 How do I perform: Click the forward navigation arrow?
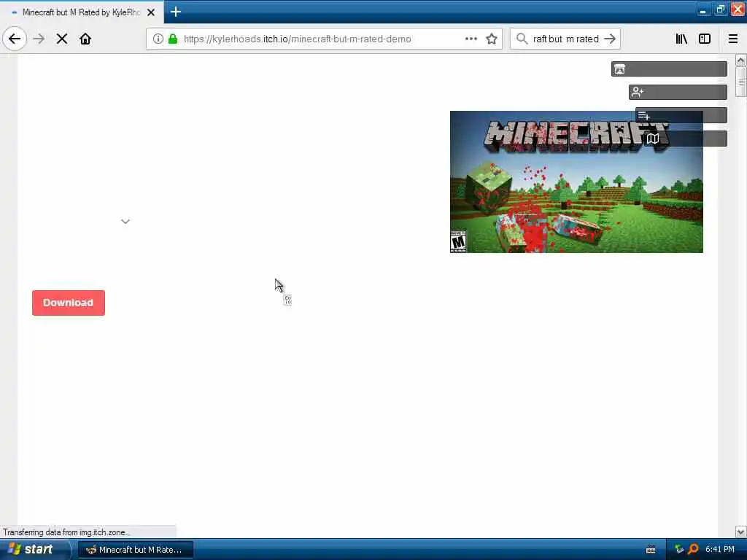coord(39,39)
